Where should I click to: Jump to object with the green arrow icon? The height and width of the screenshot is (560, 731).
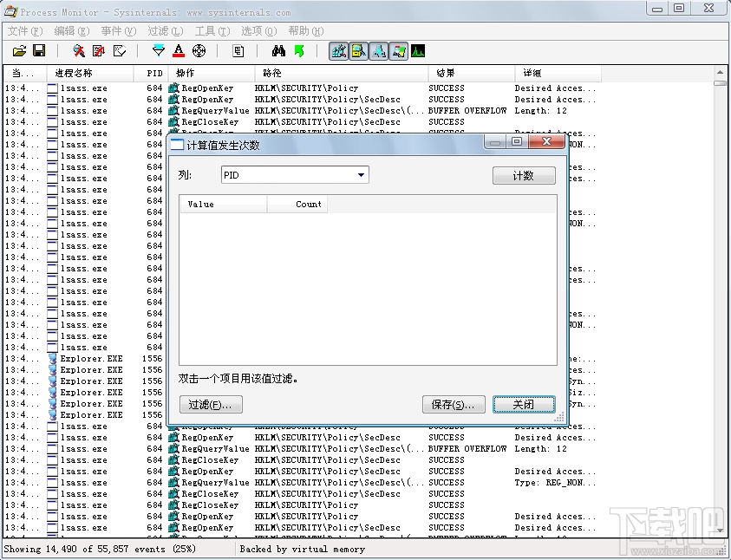pos(298,50)
